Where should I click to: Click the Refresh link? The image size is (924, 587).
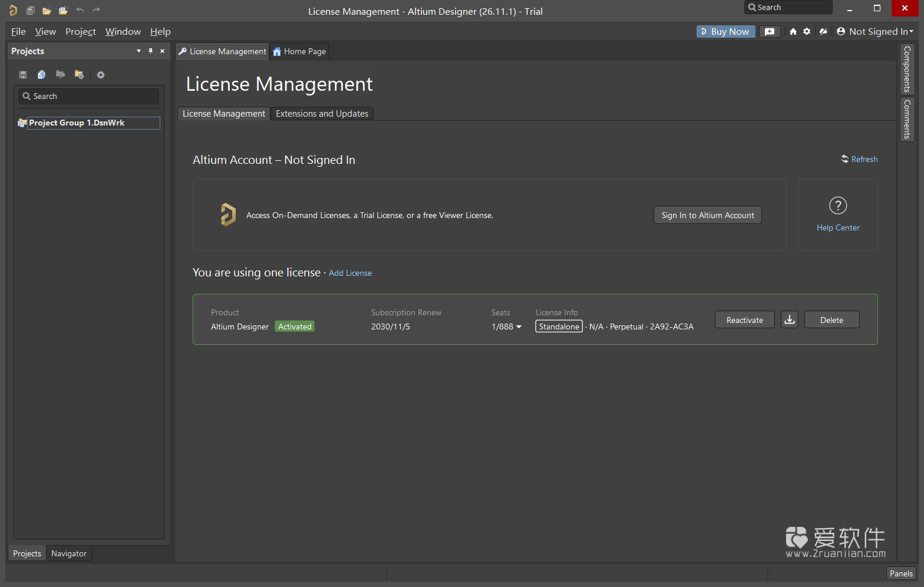point(859,159)
